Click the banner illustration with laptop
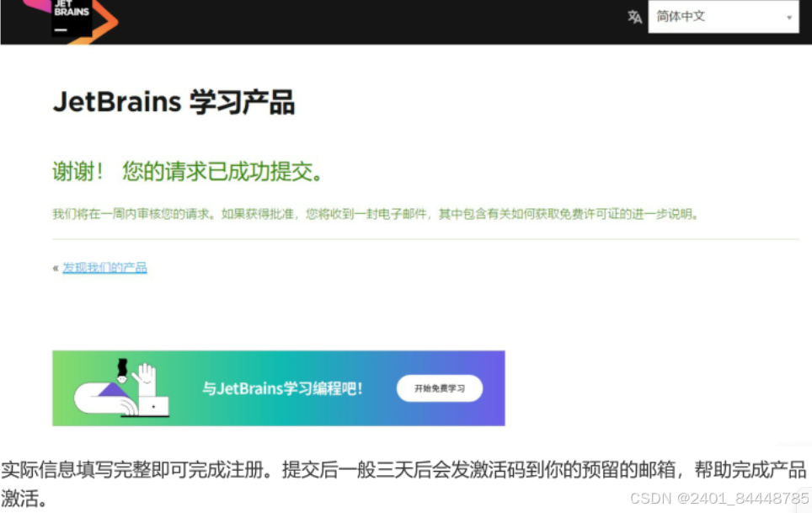 tap(121, 388)
